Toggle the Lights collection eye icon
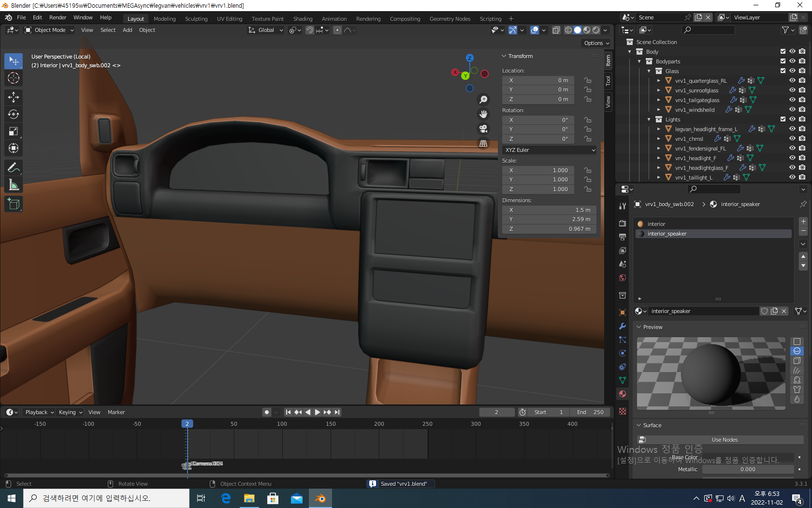This screenshot has width=812, height=508. (792, 120)
